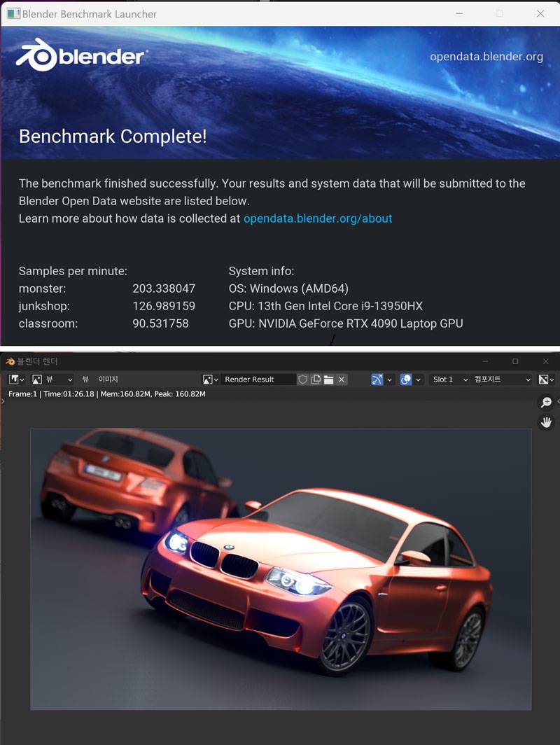Click opendata.blender.org in the banner
Viewport: 560px width, 745px height.
(x=486, y=57)
